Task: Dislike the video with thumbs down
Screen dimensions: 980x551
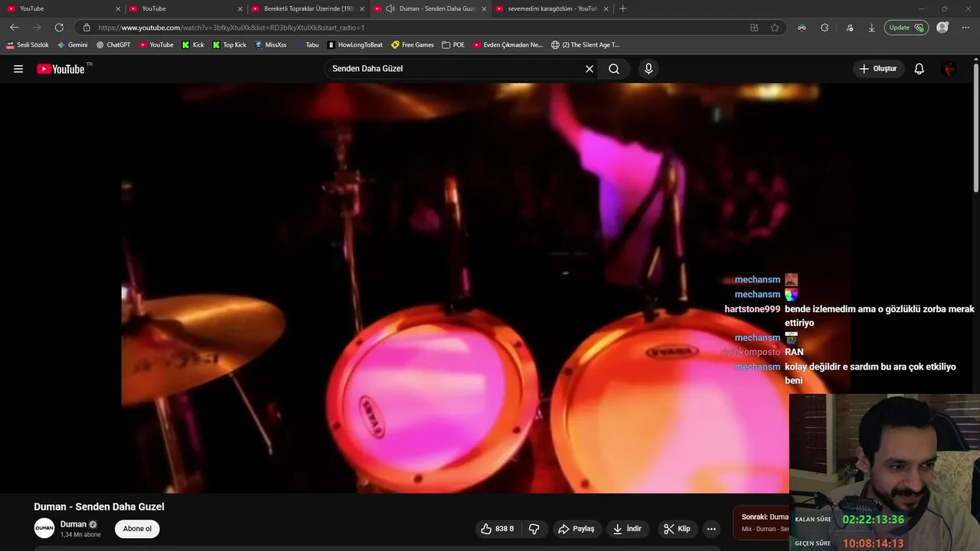Action: click(x=534, y=529)
